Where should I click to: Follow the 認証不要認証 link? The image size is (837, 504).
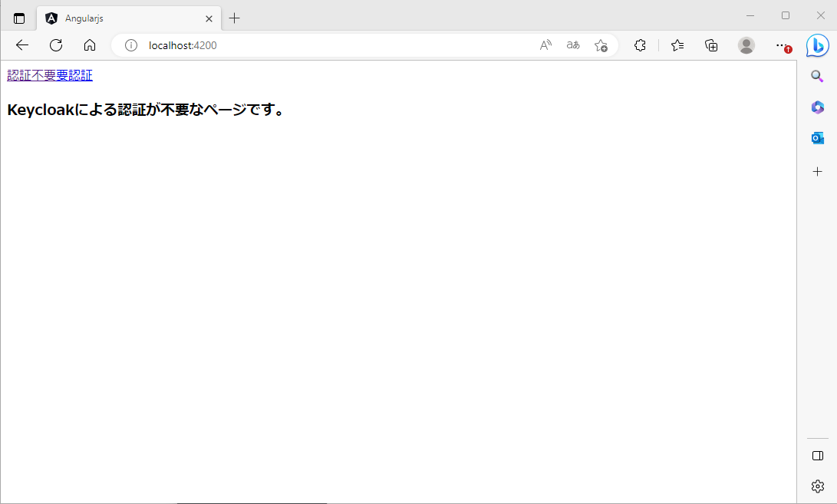click(48, 74)
